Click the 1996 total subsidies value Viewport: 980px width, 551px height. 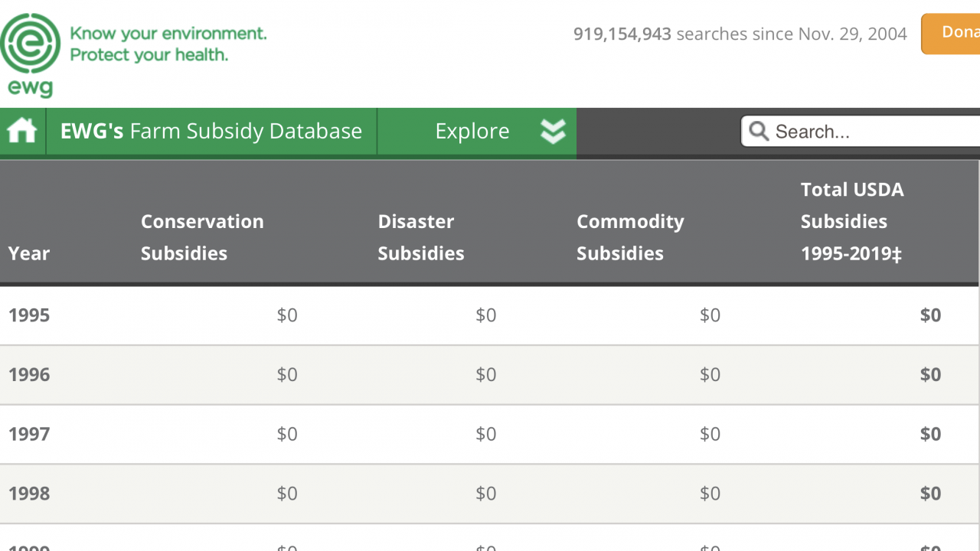[931, 375]
